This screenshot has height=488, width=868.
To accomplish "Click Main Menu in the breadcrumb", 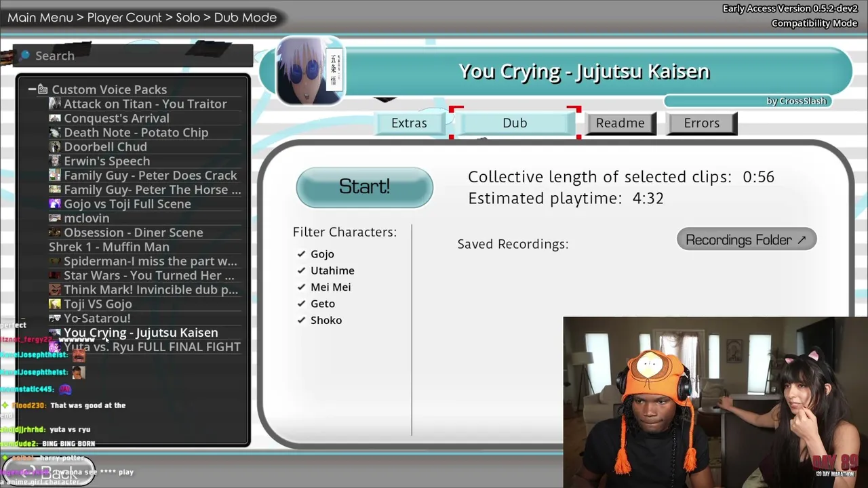I will (x=40, y=18).
